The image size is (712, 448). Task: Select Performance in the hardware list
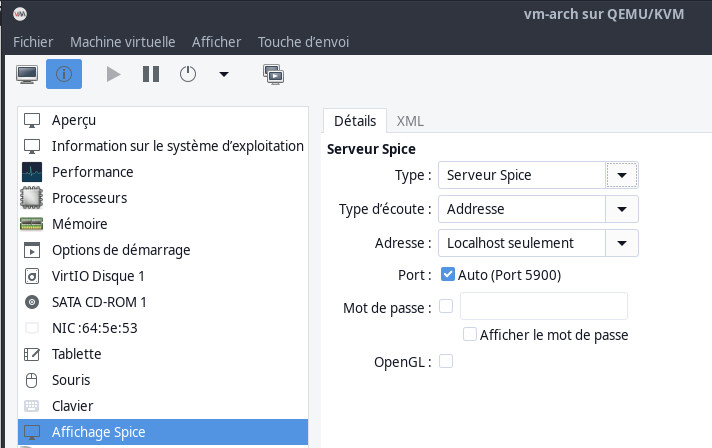pos(92,172)
